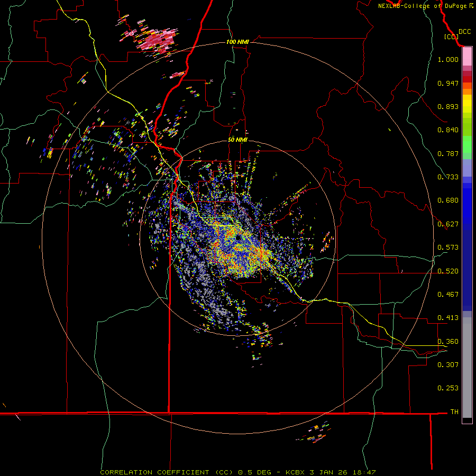476x476 pixels.
Task: Click the bright green segment of color bar
Action: pos(467,144)
